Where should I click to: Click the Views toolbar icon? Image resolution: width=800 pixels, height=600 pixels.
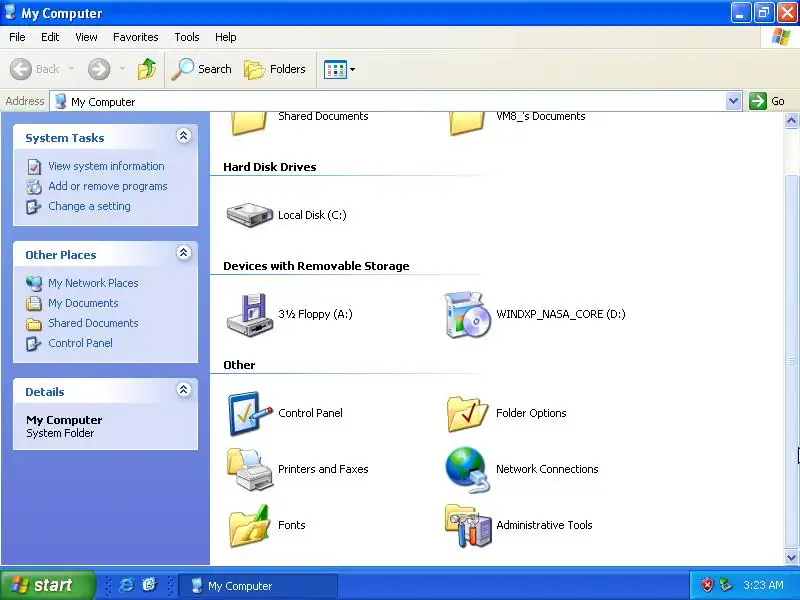335,69
